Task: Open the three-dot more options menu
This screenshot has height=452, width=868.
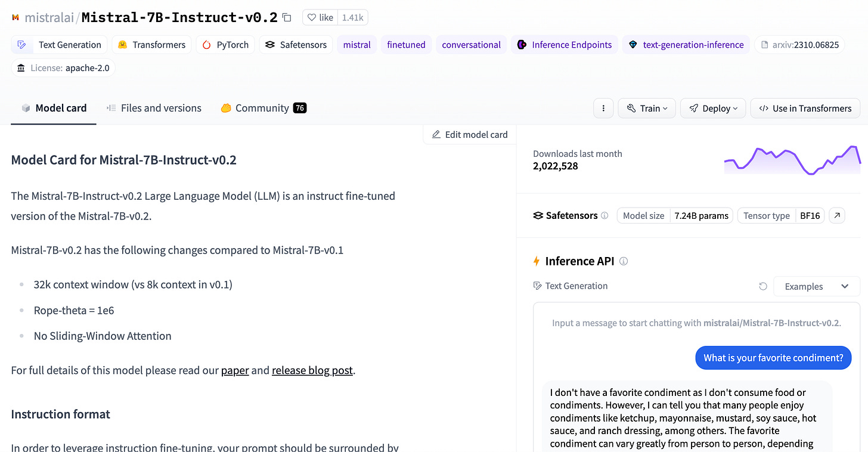Action: (x=603, y=108)
